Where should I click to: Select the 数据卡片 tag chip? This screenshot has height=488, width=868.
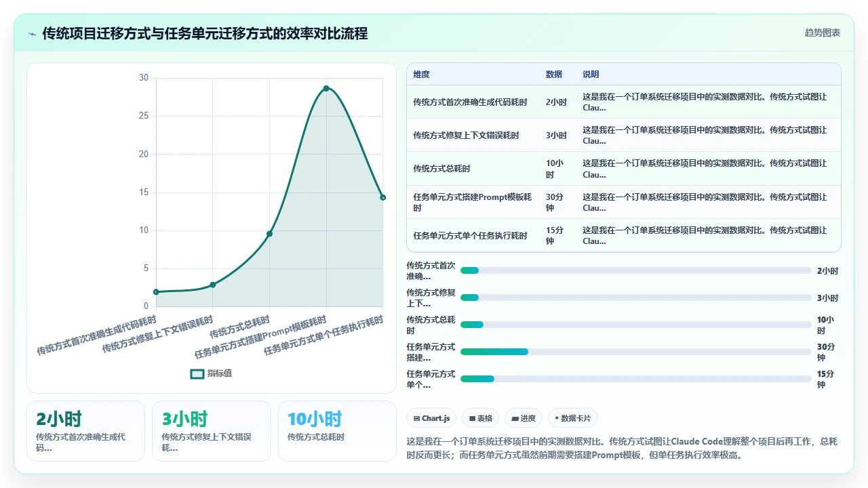pos(573,418)
